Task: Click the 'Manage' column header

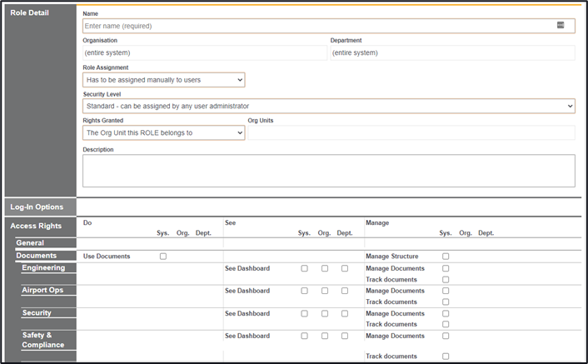Action: click(x=377, y=222)
